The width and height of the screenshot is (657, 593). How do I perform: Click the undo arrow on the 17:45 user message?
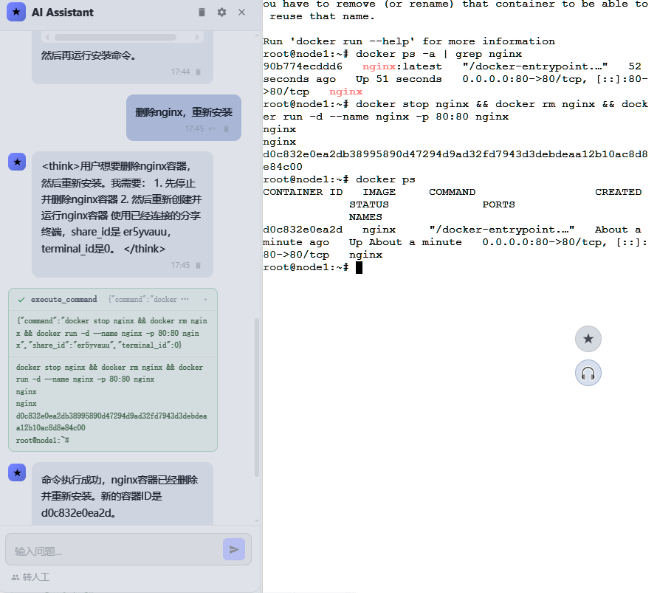[x=212, y=129]
